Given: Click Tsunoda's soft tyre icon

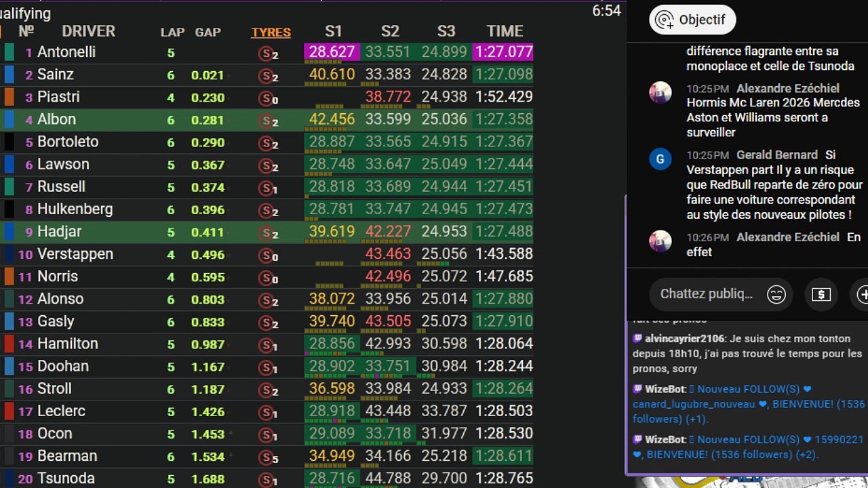Looking at the screenshot, I should [x=267, y=479].
